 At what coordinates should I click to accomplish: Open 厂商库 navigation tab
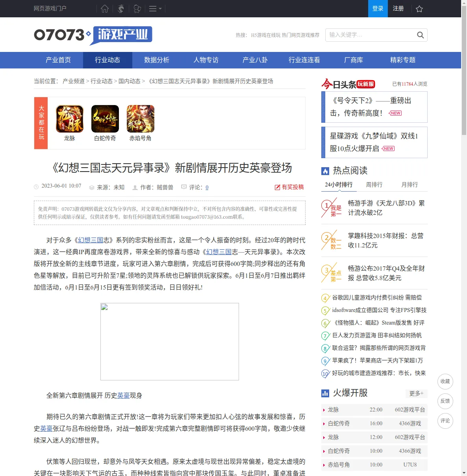pyautogui.click(x=354, y=60)
